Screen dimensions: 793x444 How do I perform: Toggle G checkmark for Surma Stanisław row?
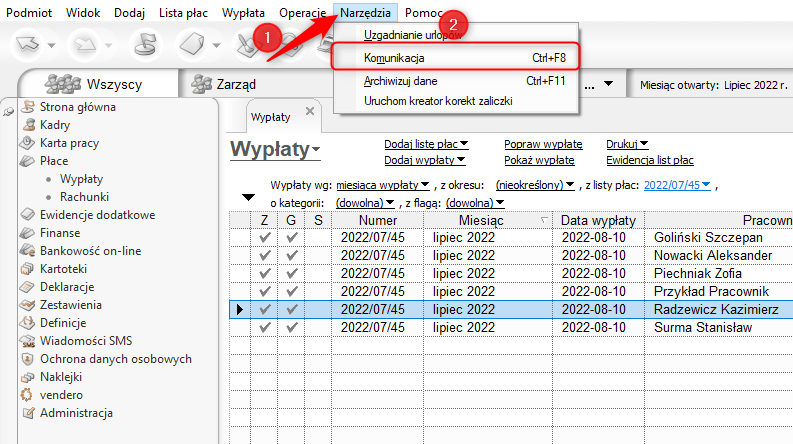click(x=291, y=327)
